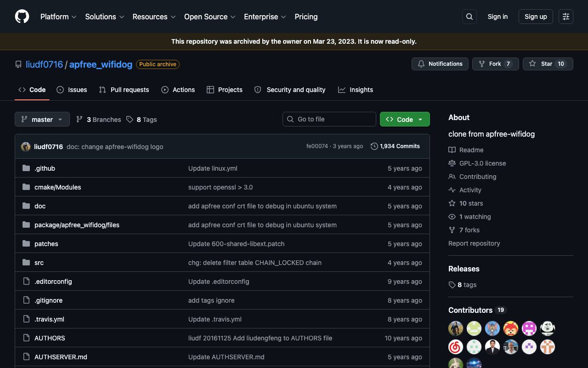The height and width of the screenshot is (368, 588).
Task: Open the liudf0716 owner link in title
Action: [x=44, y=64]
